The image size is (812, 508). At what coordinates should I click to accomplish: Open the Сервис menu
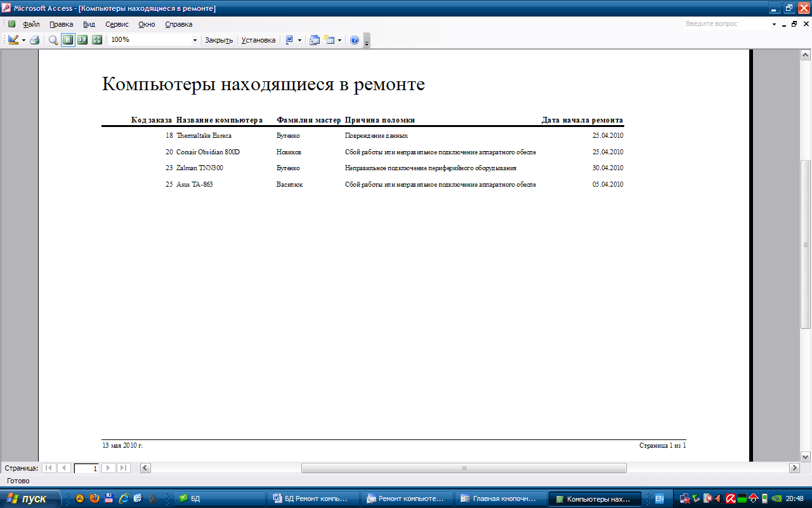click(x=117, y=24)
